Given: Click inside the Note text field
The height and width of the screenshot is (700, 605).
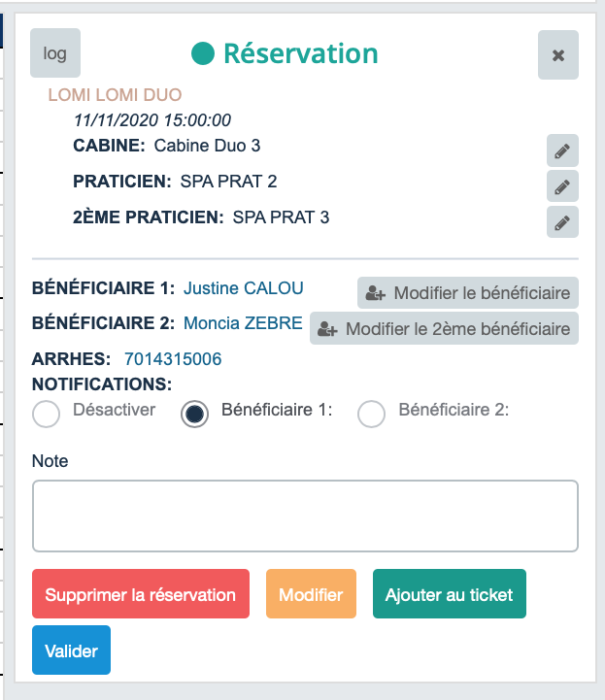Looking at the screenshot, I should click(305, 516).
